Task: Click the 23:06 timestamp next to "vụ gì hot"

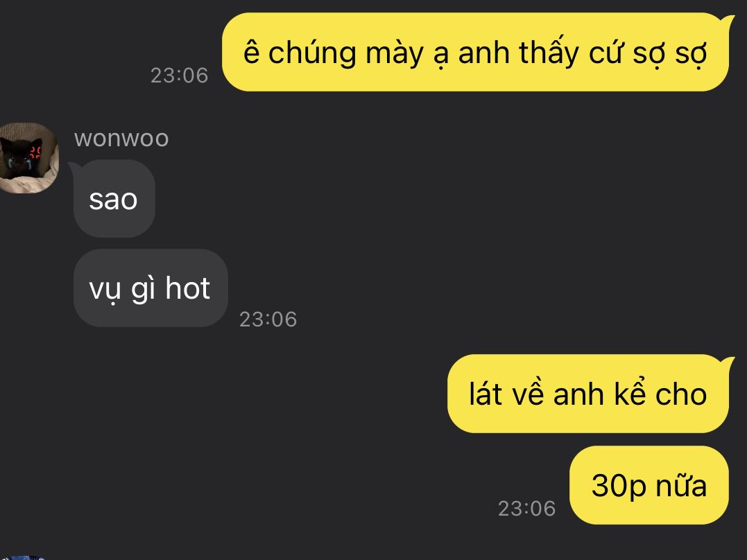Action: click(268, 319)
